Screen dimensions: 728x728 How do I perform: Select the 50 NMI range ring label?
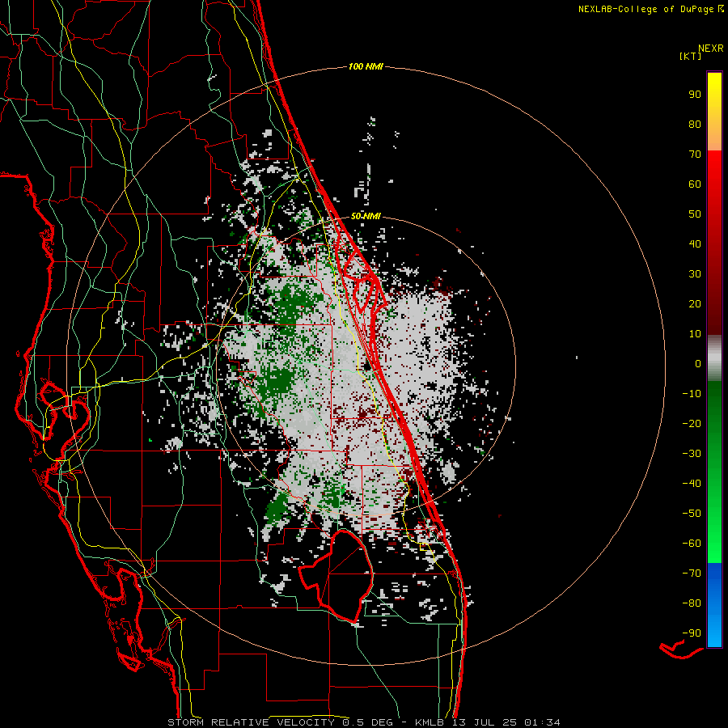(366, 216)
